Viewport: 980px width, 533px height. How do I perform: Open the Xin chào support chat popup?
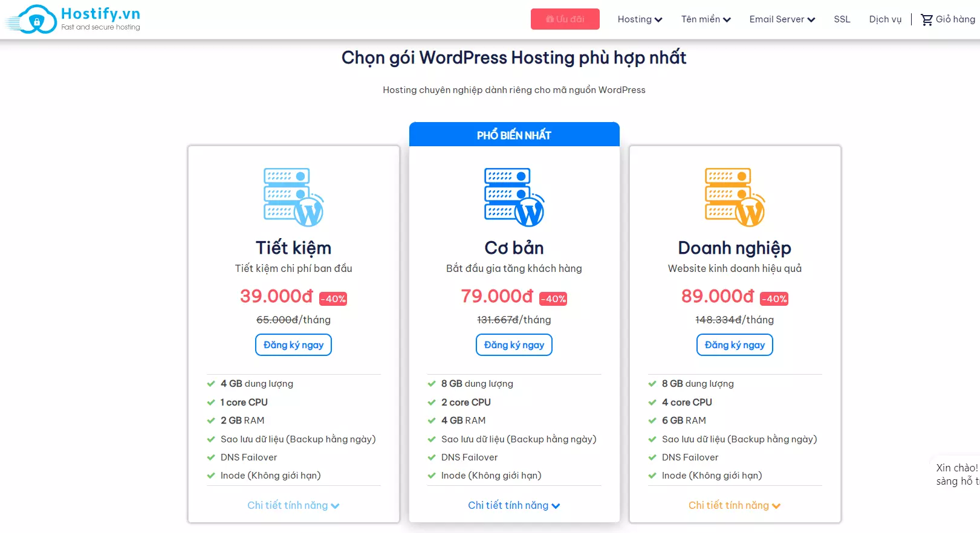957,474
